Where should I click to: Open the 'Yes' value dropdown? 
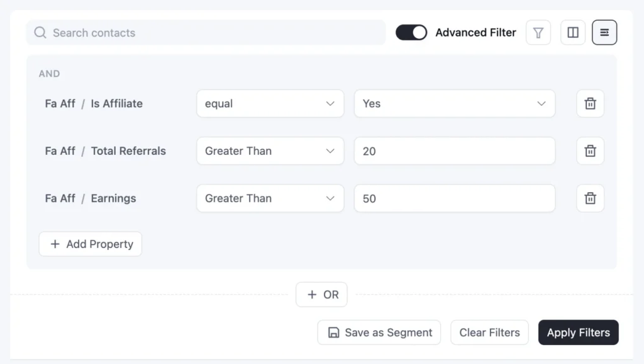click(x=455, y=104)
